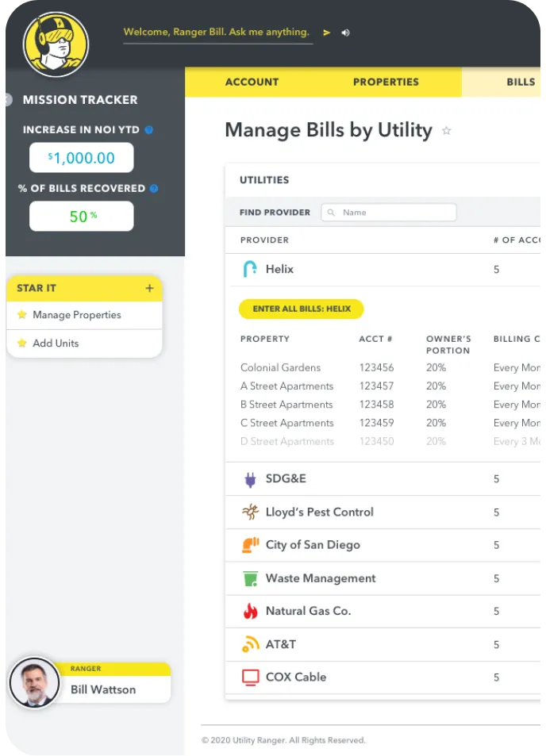Viewport: 546px width, 756px height.
Task: Open Manage Properties shortcut
Action: click(77, 315)
